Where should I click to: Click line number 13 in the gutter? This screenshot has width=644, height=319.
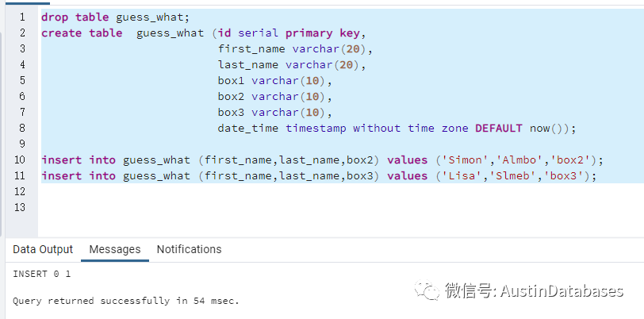19,207
